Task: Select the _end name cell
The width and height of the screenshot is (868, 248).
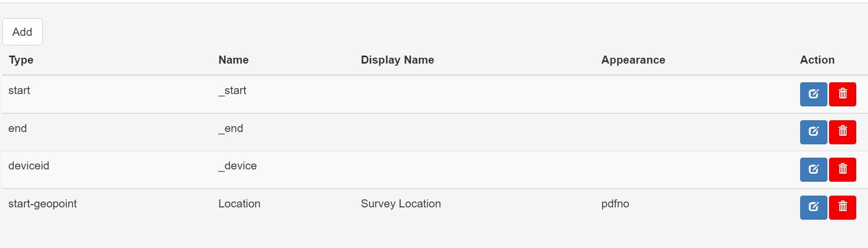Action: tap(231, 128)
